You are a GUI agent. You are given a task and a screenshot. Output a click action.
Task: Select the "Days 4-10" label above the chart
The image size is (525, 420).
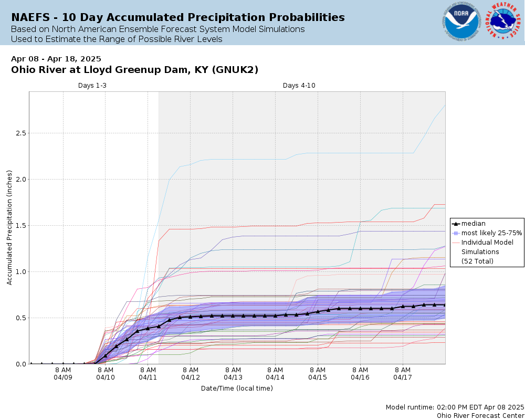299,86
